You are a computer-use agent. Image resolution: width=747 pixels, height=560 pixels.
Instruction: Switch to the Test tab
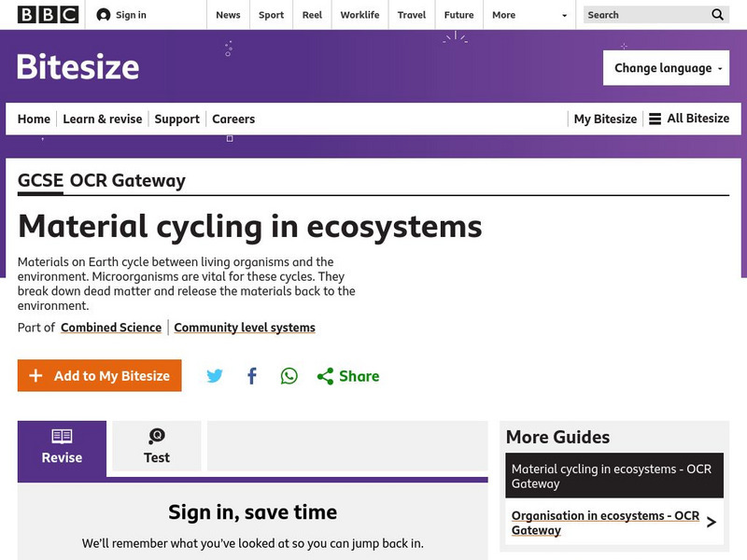tap(156, 457)
